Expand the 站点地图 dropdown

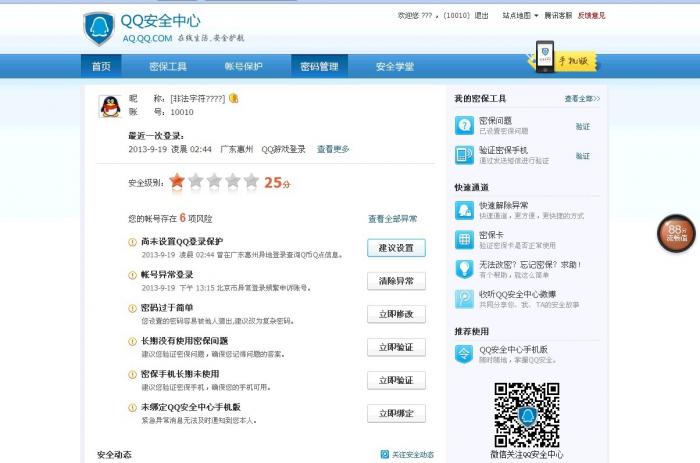pyautogui.click(x=520, y=16)
